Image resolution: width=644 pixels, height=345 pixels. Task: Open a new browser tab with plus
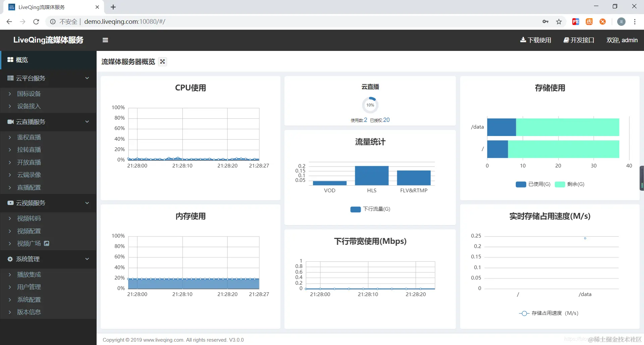[113, 7]
